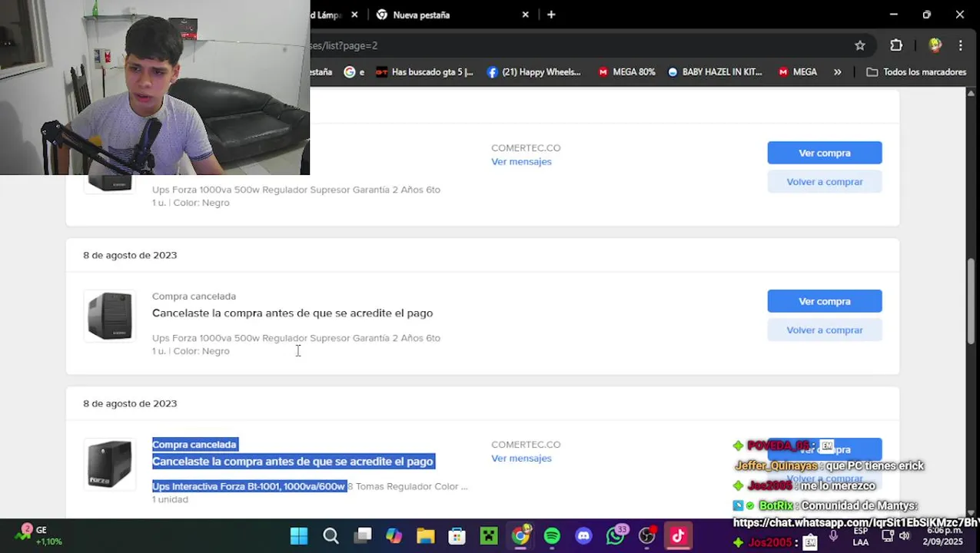Click 'COMERTEC.CO' seller name of the top order
This screenshot has width=980, height=553.
pyautogui.click(x=526, y=147)
